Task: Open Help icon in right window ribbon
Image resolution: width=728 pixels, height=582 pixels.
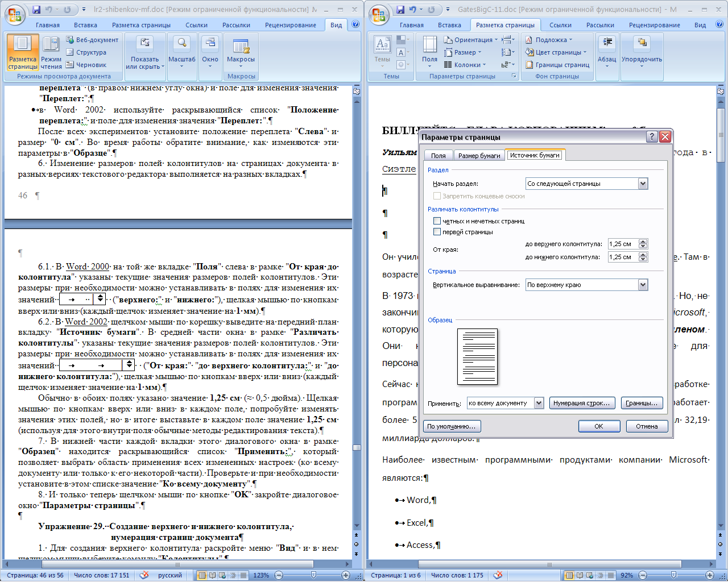Action: pyautogui.click(x=719, y=24)
